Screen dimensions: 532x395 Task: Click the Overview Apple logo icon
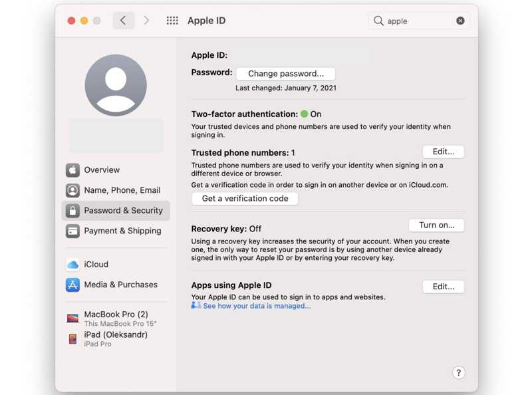72,170
